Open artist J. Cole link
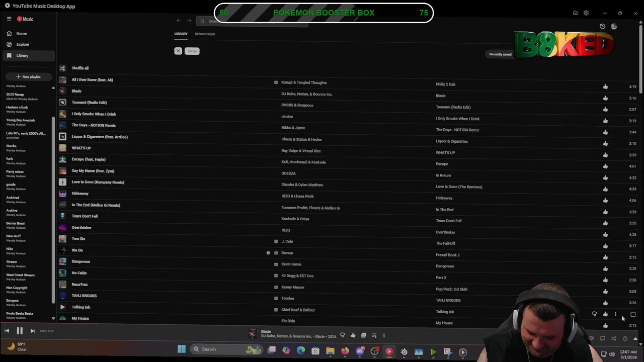 287,241
